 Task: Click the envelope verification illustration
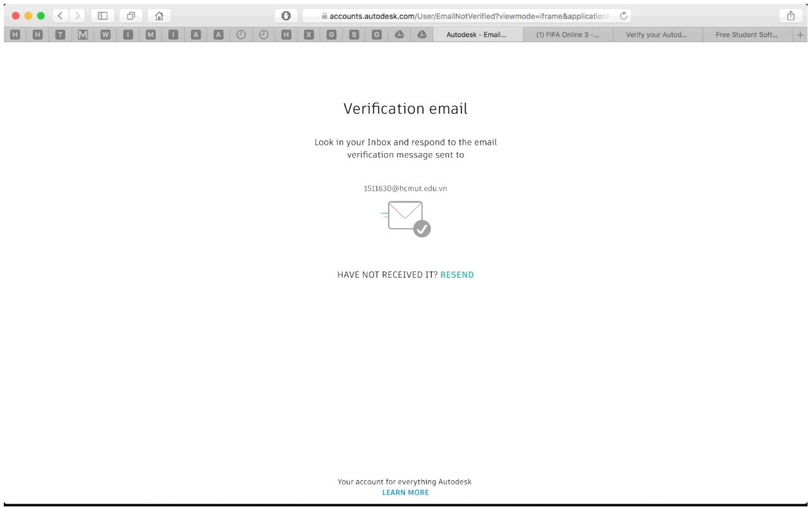click(x=406, y=216)
